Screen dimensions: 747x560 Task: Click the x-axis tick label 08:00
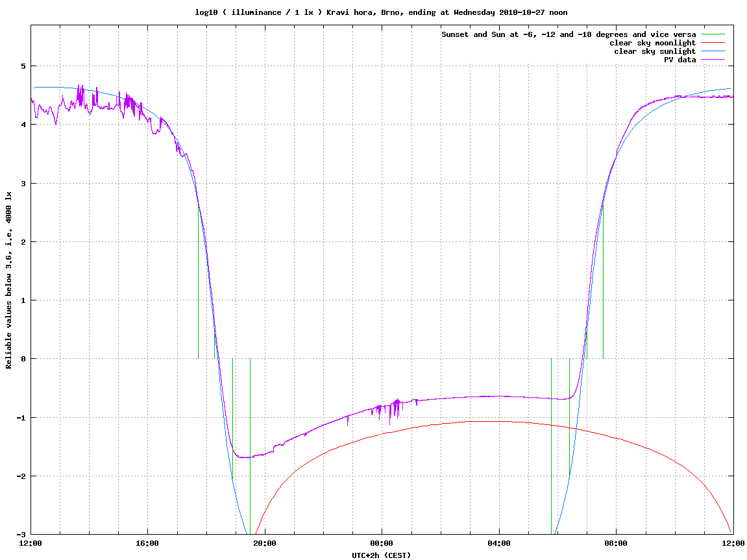tap(617, 543)
